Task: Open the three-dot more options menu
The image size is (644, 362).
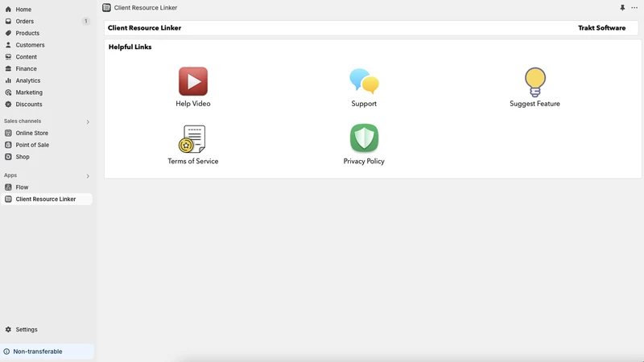Action: point(634,8)
